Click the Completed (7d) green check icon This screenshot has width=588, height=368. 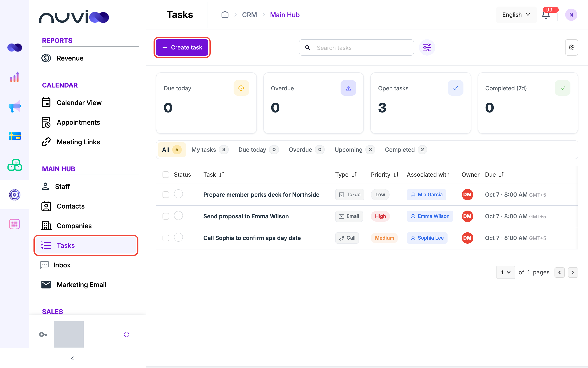pyautogui.click(x=562, y=88)
